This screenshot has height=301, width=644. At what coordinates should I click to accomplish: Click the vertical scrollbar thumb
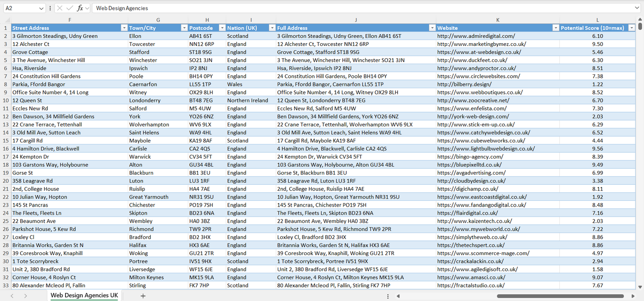click(640, 26)
